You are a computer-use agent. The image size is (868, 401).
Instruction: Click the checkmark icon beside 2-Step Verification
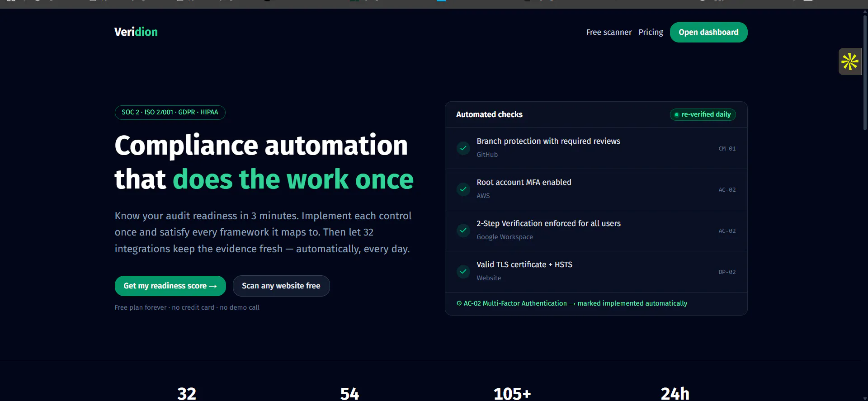pos(463,231)
